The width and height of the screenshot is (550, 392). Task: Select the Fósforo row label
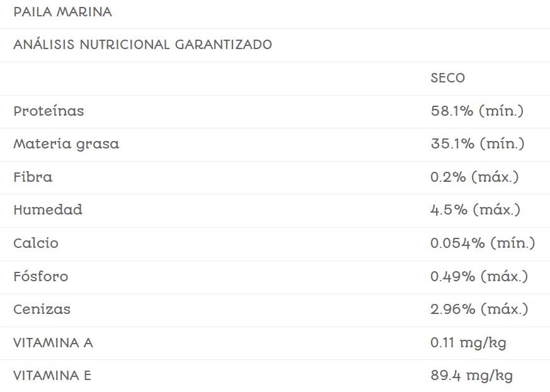pyautogui.click(x=40, y=276)
